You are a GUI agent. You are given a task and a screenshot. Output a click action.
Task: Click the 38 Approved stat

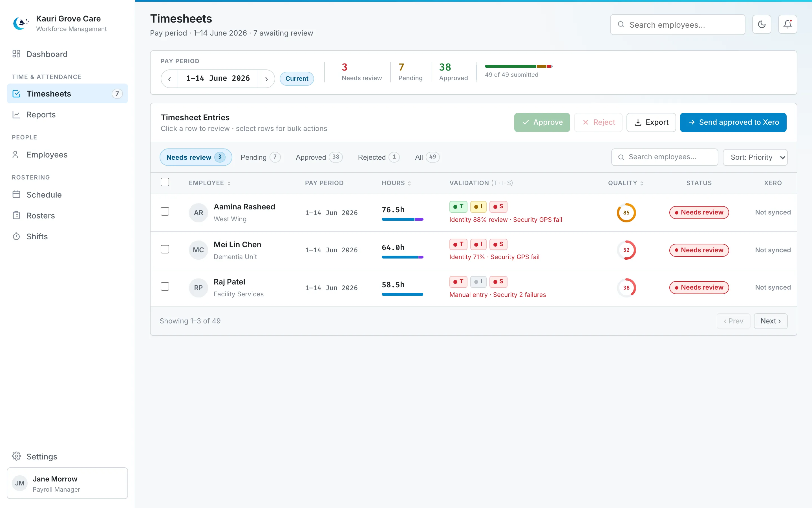coord(453,72)
